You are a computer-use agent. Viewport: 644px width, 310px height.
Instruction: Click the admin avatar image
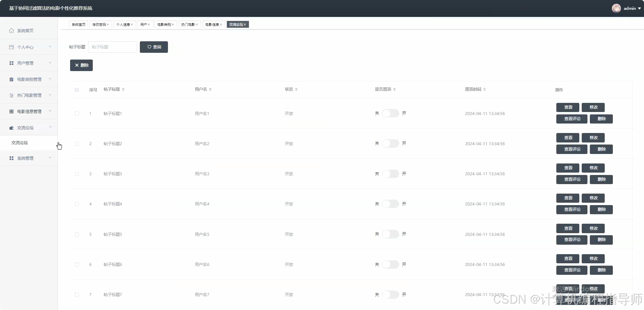(x=616, y=8)
